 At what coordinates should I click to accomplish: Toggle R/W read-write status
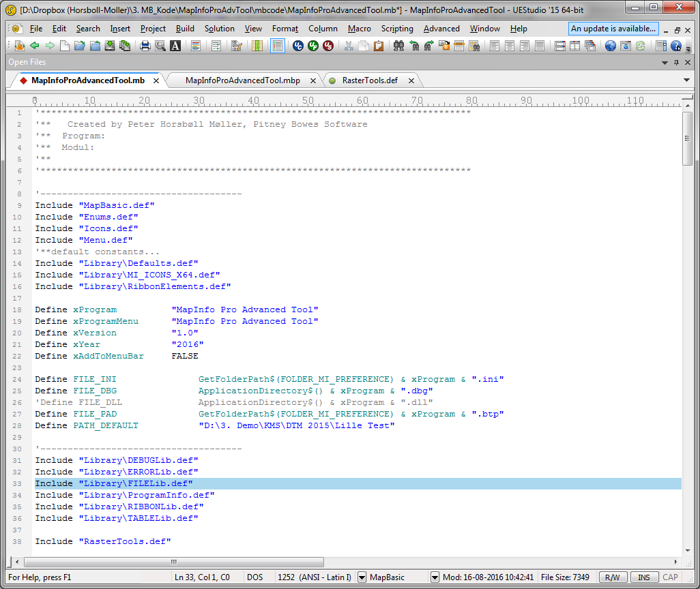[613, 577]
